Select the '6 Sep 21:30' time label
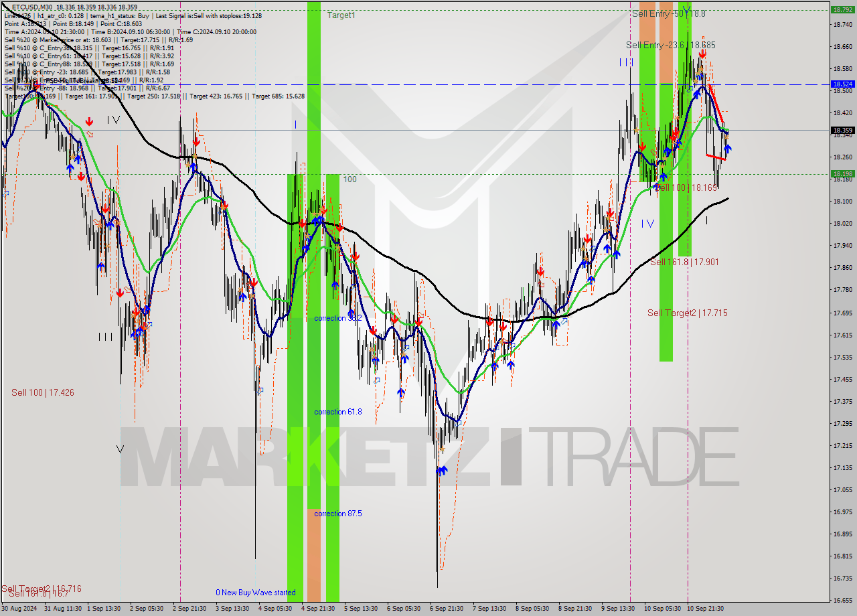This screenshot has width=857, height=616. click(447, 609)
